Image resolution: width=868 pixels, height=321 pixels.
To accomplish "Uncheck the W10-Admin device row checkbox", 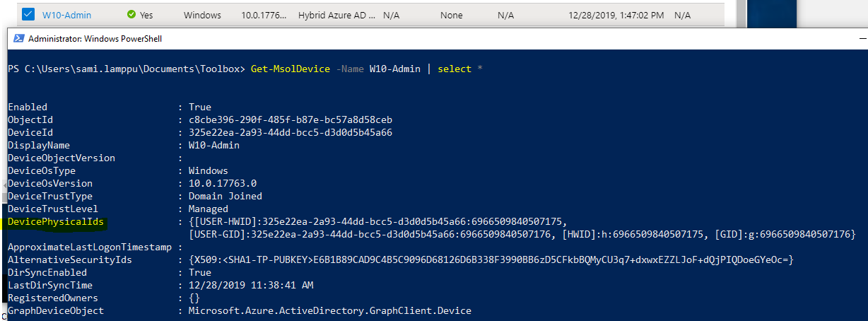I will 28,14.
